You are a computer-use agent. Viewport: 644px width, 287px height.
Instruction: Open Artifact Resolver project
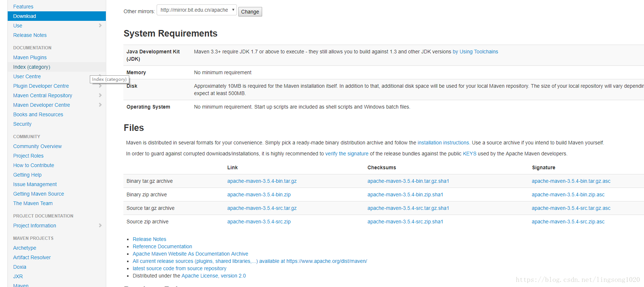click(32, 257)
